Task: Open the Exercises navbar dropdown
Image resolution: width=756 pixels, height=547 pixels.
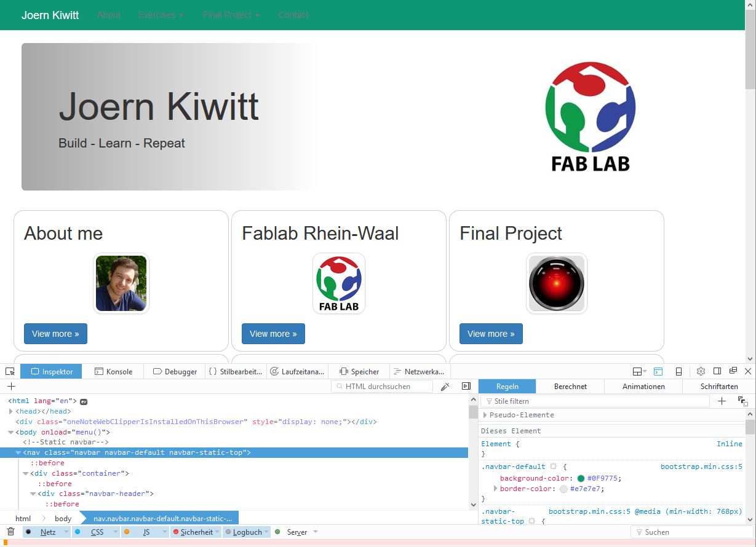Action: point(161,15)
